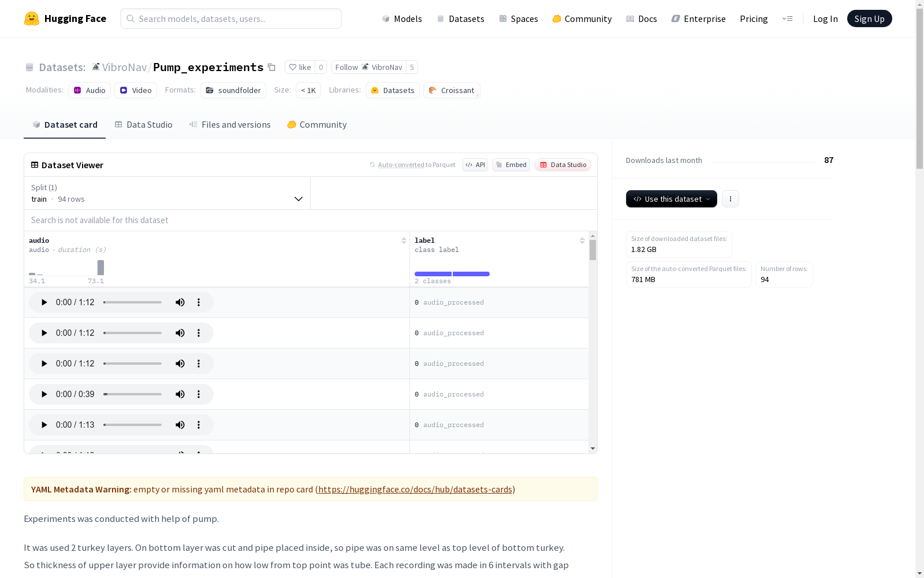Open the dataset Community tab
The image size is (924, 578).
pos(317,125)
